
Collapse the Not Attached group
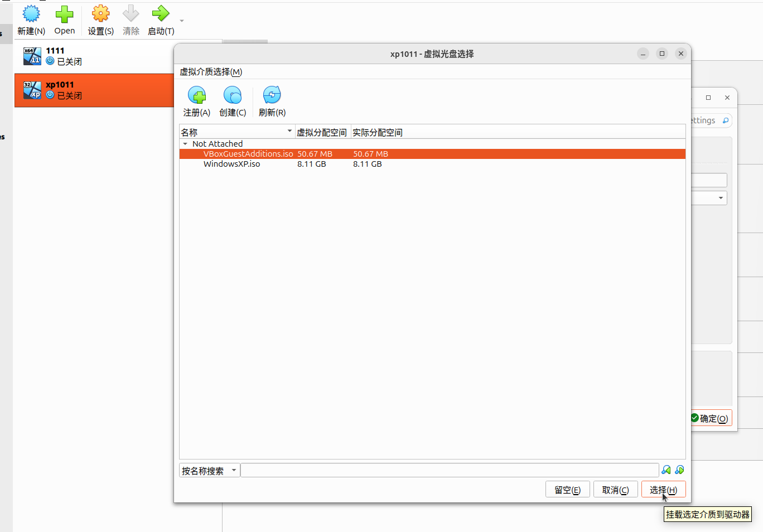point(185,144)
